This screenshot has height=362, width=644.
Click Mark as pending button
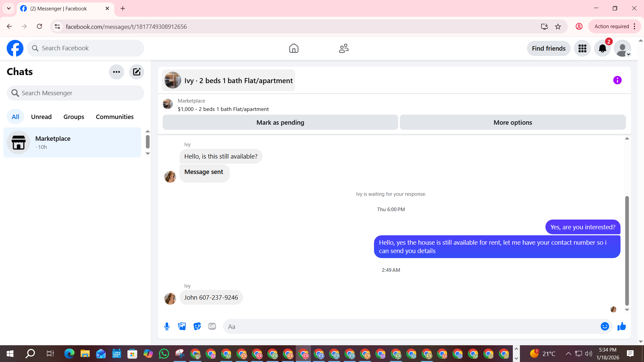point(280,122)
